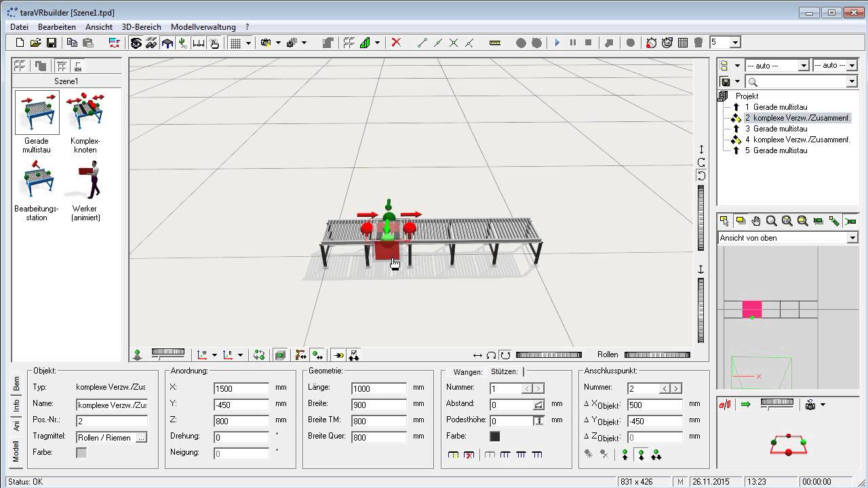Open the first '--- auto ---' dropdown

pos(804,66)
